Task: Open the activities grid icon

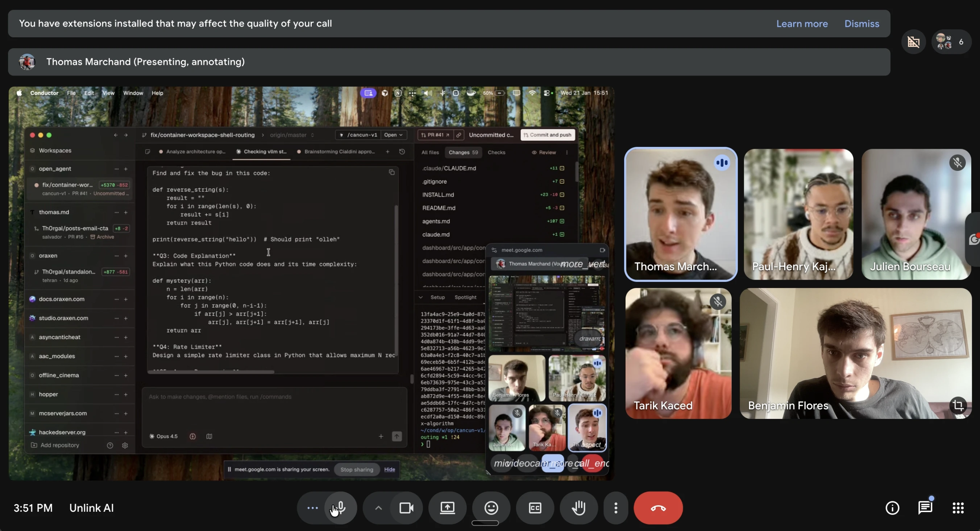Action: tap(958, 508)
